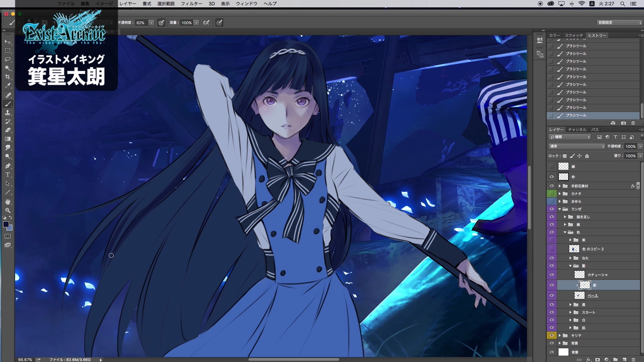Select the Hand tool
The image size is (644, 362).
8,202
